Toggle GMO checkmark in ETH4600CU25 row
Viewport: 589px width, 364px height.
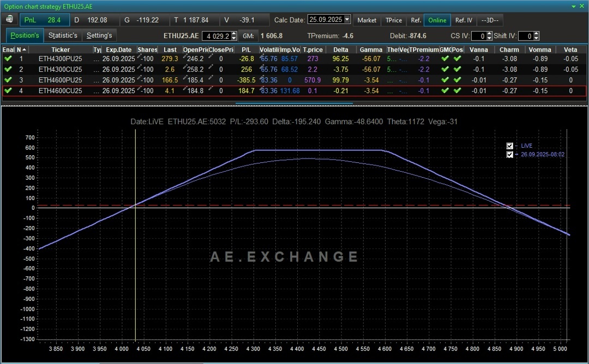pyautogui.click(x=445, y=90)
